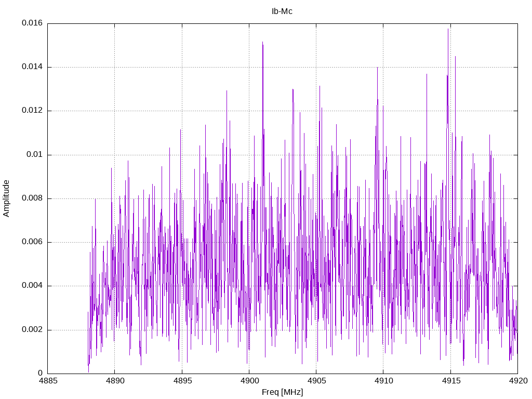
Task: Click the y-axis value 0.014
Action: [x=32, y=67]
